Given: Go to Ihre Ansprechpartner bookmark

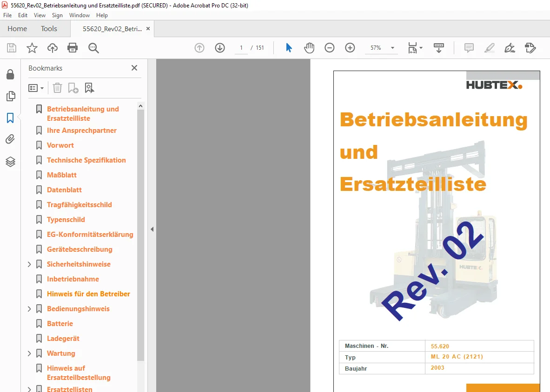Looking at the screenshot, I should (82, 131).
